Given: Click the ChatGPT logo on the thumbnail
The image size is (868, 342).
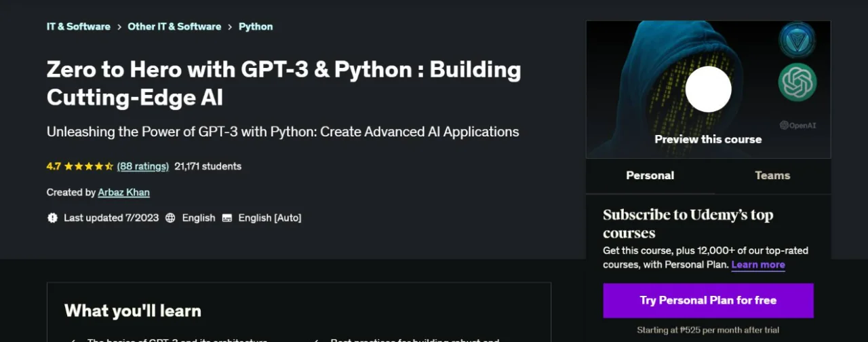Looking at the screenshot, I should (797, 82).
